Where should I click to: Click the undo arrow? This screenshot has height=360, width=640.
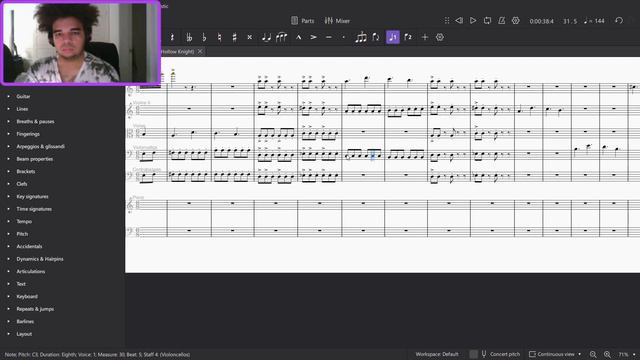pos(619,20)
